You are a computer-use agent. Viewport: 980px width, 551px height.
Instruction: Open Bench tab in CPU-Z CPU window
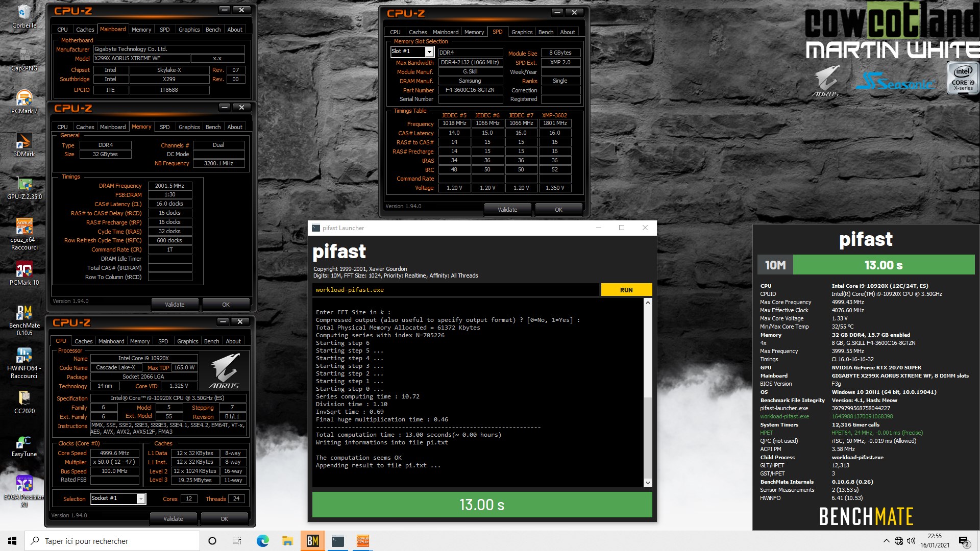coord(211,341)
